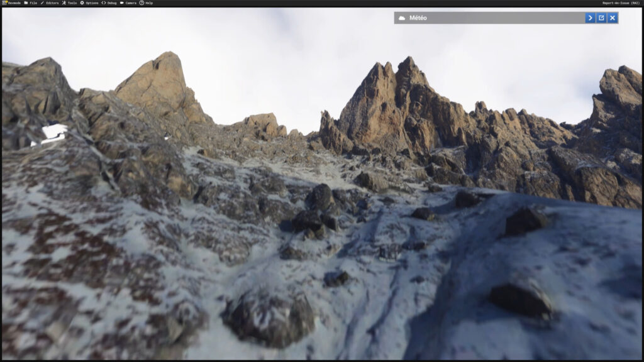The width and height of the screenshot is (644, 362).
Task: Close the Météo panel
Action: point(613,18)
